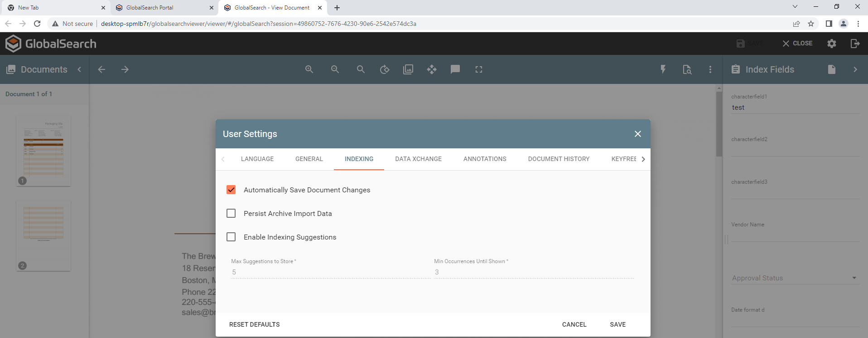
Task: Click the logout icon in header
Action: (855, 44)
